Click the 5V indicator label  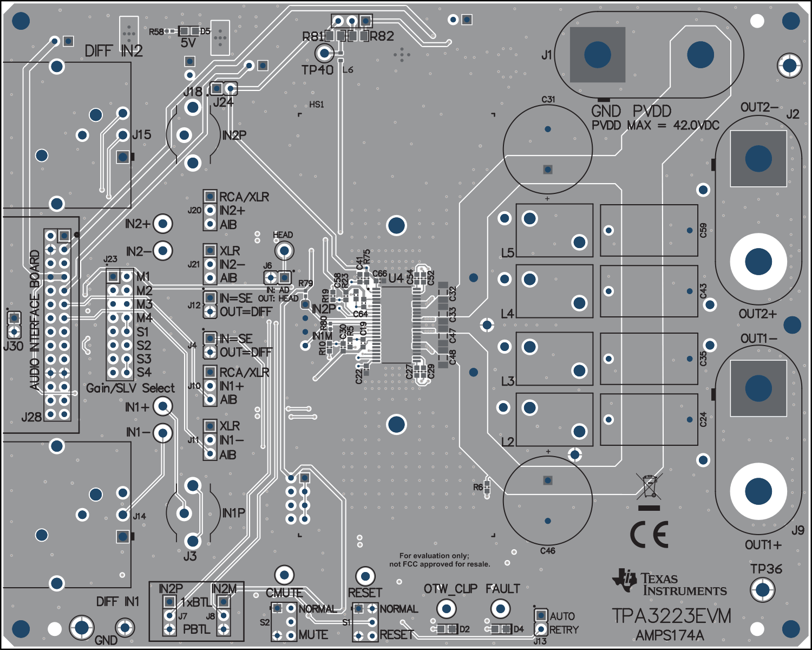pos(188,42)
